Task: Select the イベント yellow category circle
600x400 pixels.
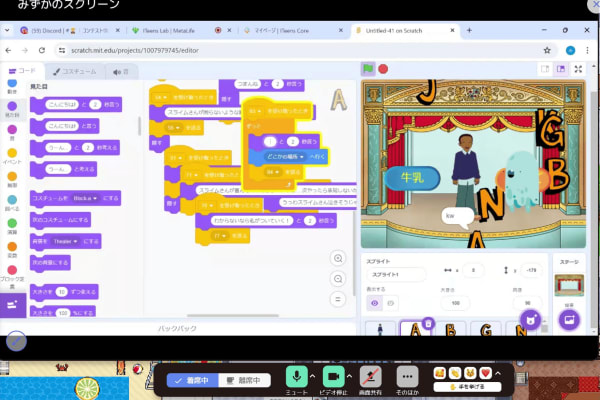Action: pos(12,153)
